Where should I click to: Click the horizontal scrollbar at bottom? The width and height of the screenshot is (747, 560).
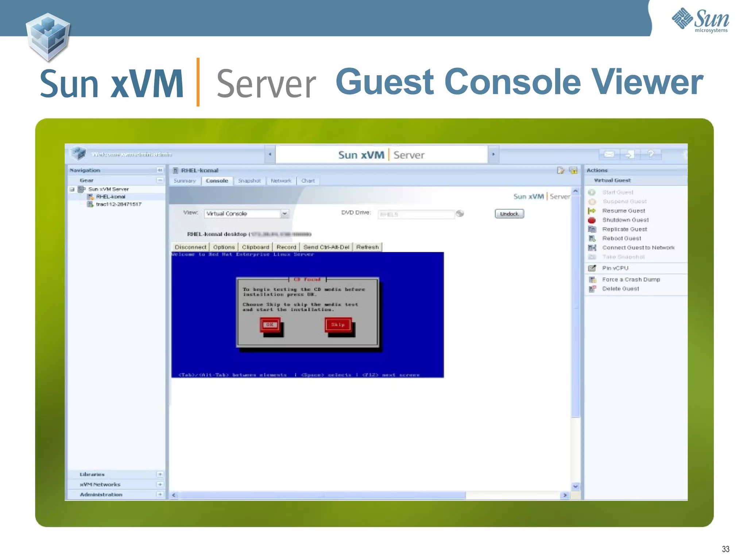(x=322, y=495)
